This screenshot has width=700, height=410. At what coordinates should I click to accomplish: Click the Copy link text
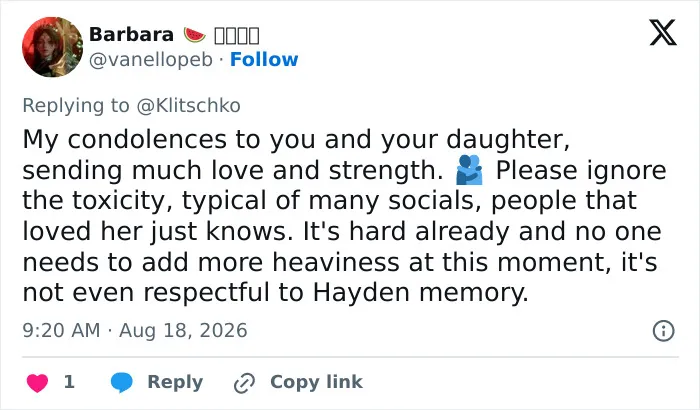(x=317, y=382)
